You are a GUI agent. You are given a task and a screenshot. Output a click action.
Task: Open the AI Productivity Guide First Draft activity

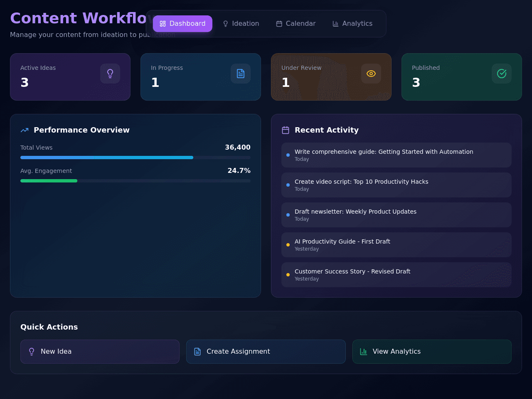pyautogui.click(x=397, y=245)
